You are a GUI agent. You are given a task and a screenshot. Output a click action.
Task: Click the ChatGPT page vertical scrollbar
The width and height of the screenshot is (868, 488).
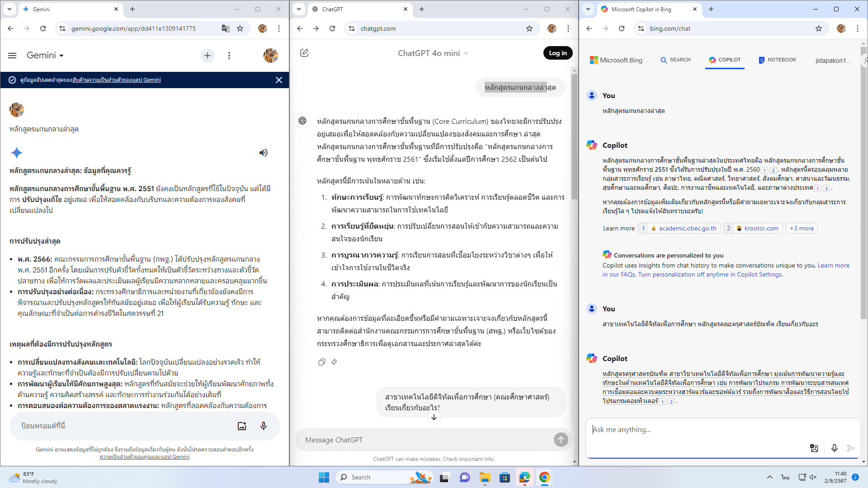[574, 136]
